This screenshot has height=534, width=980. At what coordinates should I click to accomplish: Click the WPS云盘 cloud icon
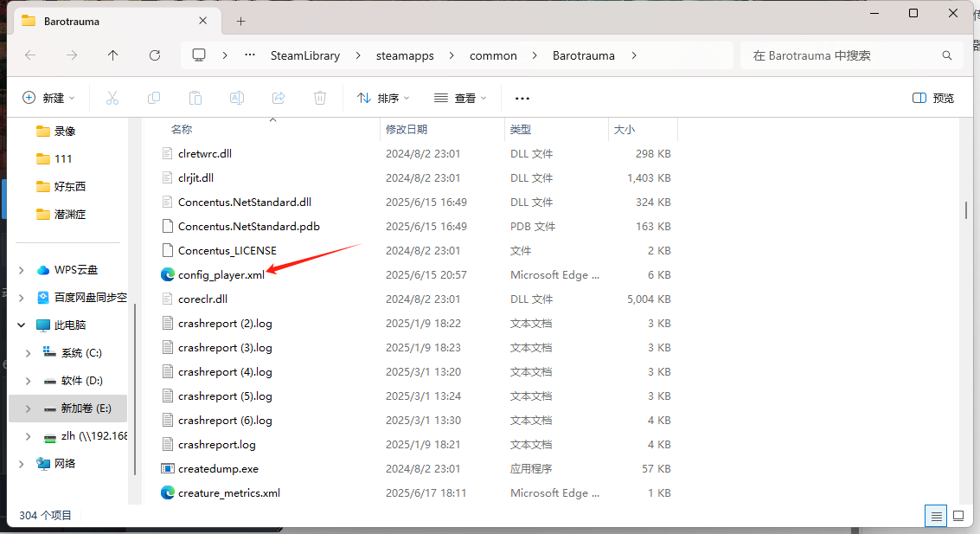(43, 270)
